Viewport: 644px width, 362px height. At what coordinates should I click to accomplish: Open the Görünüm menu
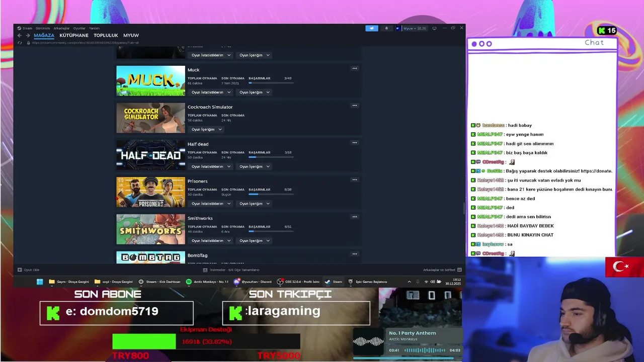click(43, 28)
